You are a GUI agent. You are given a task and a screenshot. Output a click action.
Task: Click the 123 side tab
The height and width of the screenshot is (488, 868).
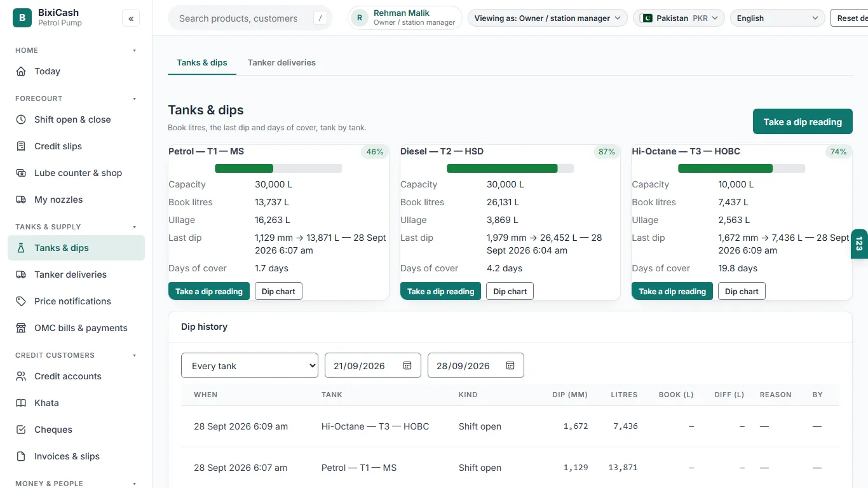(x=859, y=244)
